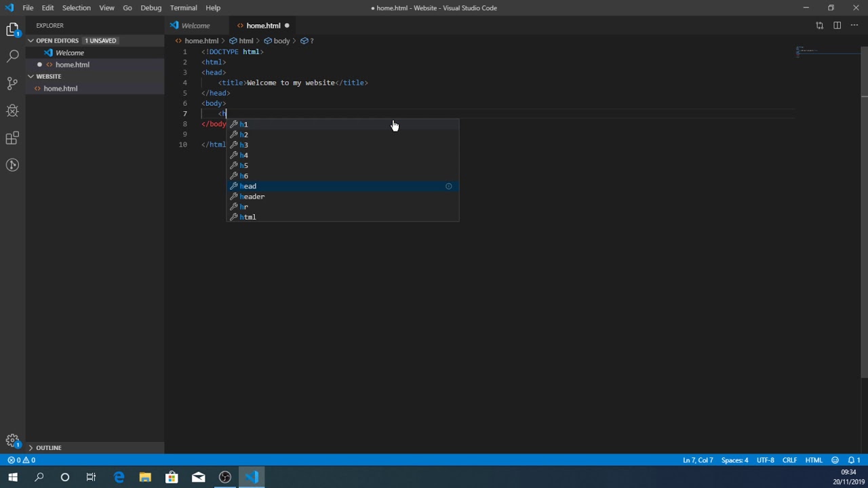Image resolution: width=868 pixels, height=488 pixels.
Task: Switch to the Welcome tab
Action: click(195, 26)
